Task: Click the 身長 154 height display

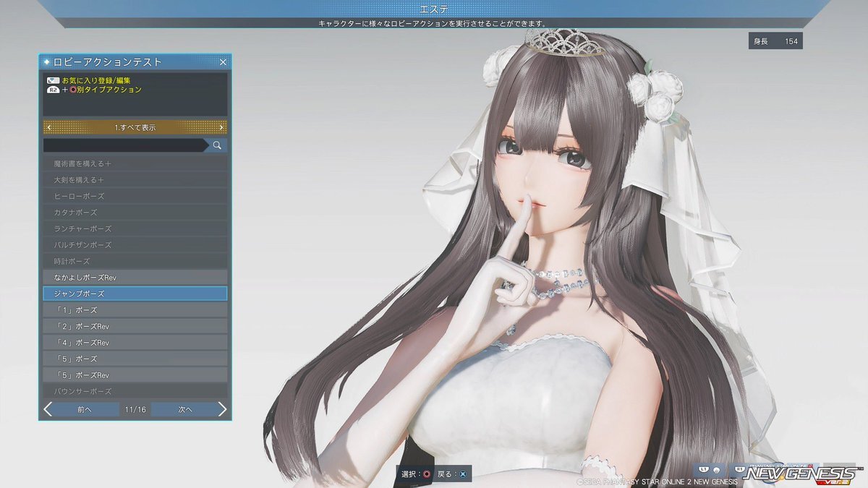Action: pyautogui.click(x=775, y=41)
